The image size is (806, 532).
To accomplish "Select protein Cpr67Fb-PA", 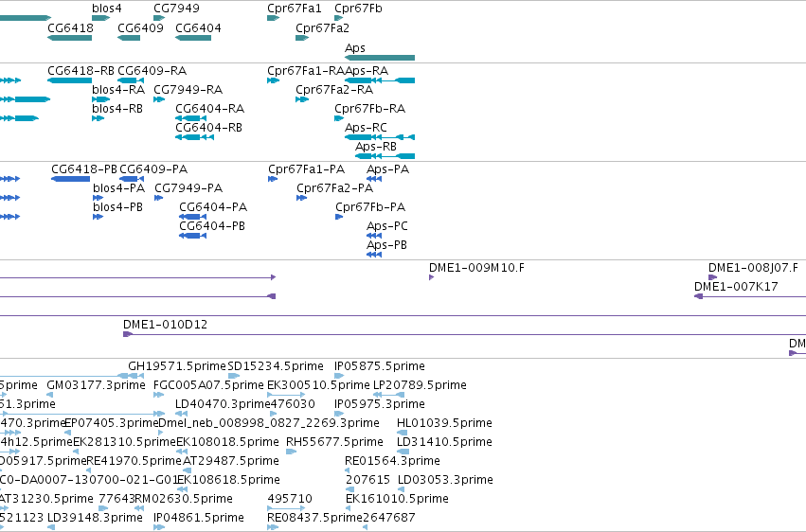I will [370, 207].
